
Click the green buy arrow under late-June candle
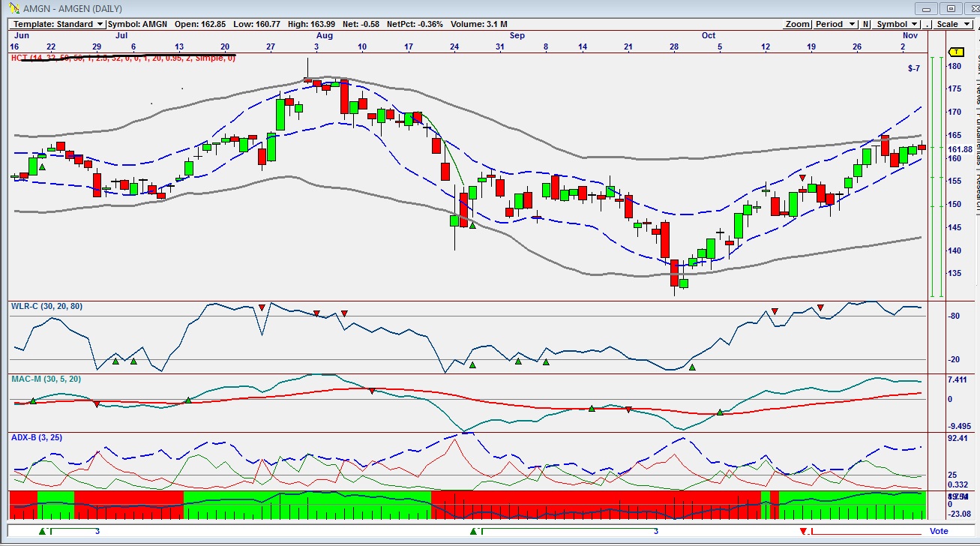coord(42,166)
